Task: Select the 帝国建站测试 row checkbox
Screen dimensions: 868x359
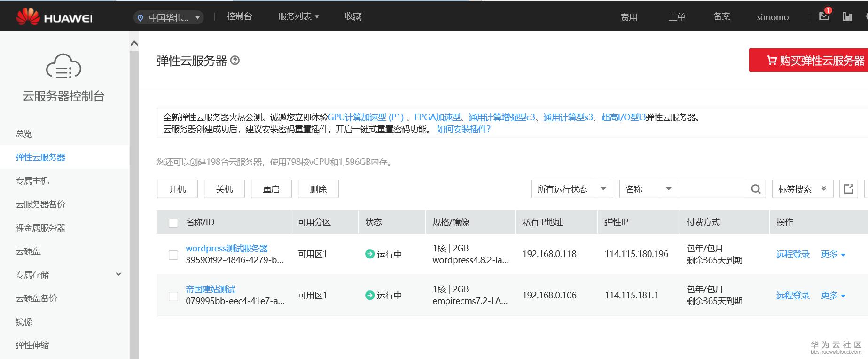Action: pyautogui.click(x=173, y=296)
